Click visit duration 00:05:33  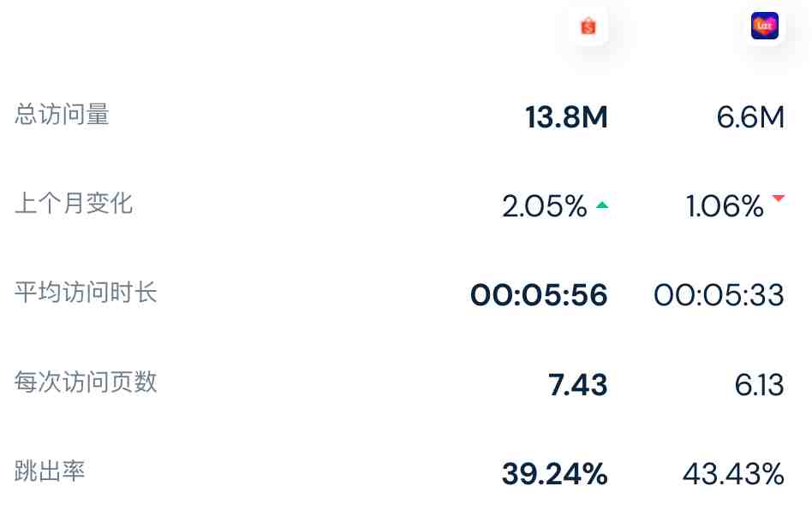719,295
